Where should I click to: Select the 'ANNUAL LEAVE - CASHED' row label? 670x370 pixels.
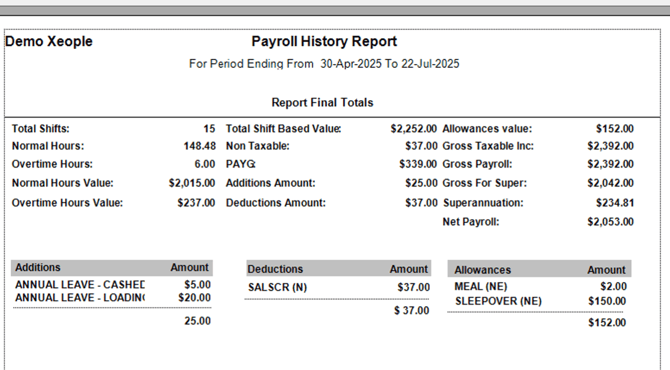click(80, 285)
